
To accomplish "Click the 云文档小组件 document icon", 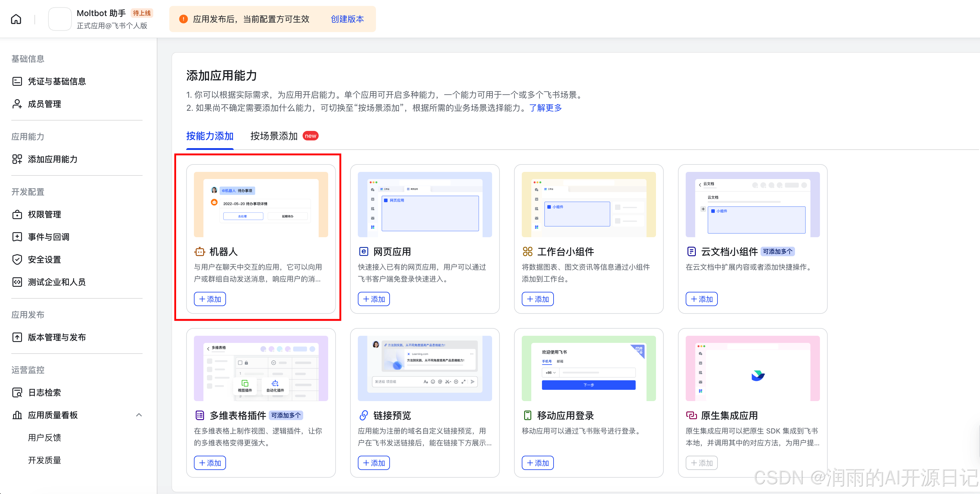I will coord(691,251).
